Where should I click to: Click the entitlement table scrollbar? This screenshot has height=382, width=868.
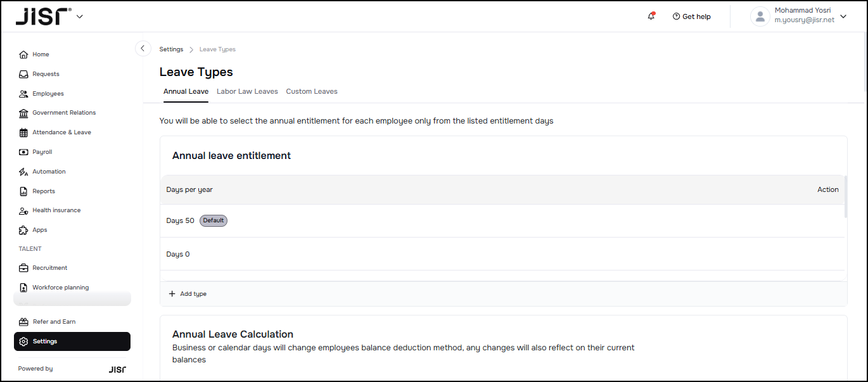pyautogui.click(x=846, y=197)
